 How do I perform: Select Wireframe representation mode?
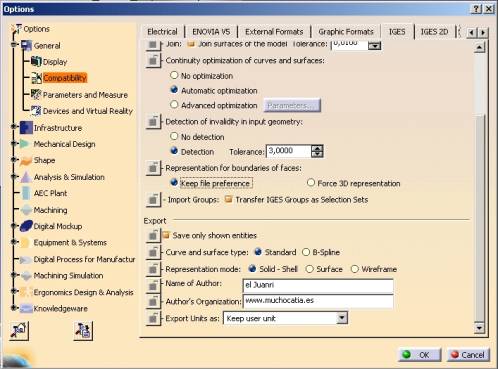pos(355,269)
